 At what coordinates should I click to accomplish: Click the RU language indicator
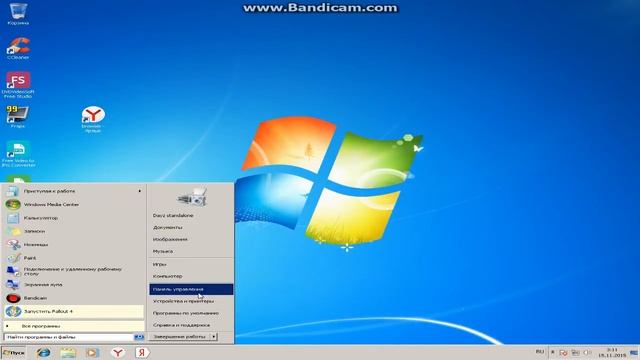click(x=540, y=352)
